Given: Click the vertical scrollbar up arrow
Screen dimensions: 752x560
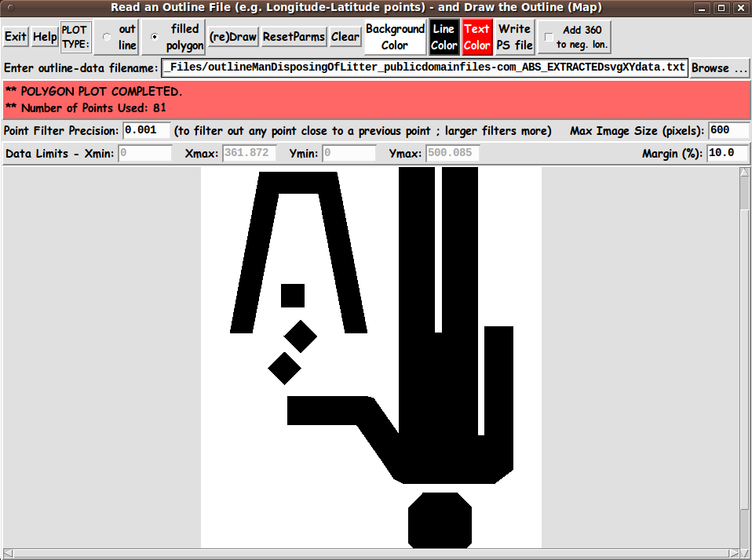Looking at the screenshot, I should (x=744, y=172).
